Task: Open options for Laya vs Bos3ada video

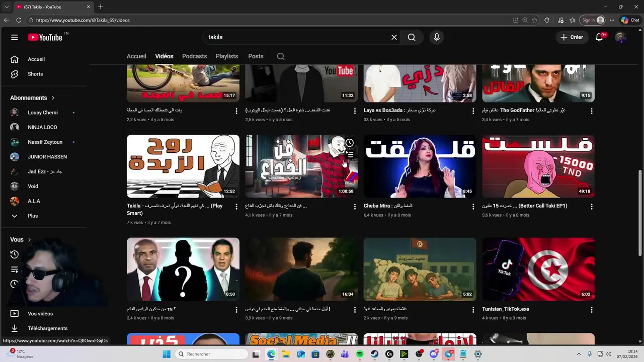Action: coord(473,111)
